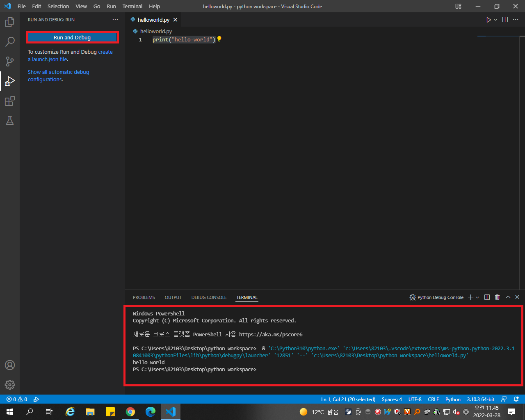The height and width of the screenshot is (420, 525).
Task: Open the File menu
Action: tap(22, 6)
